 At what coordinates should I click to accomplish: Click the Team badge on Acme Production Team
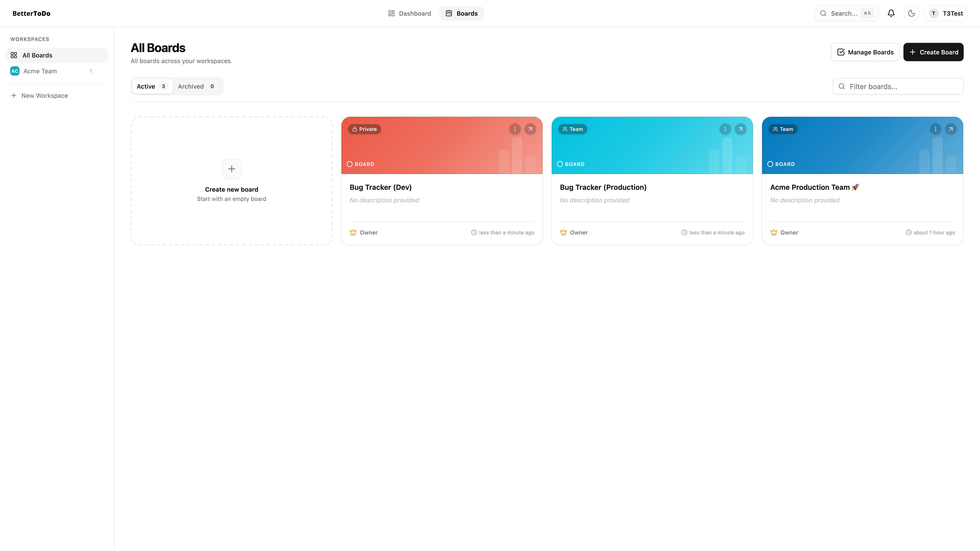783,129
